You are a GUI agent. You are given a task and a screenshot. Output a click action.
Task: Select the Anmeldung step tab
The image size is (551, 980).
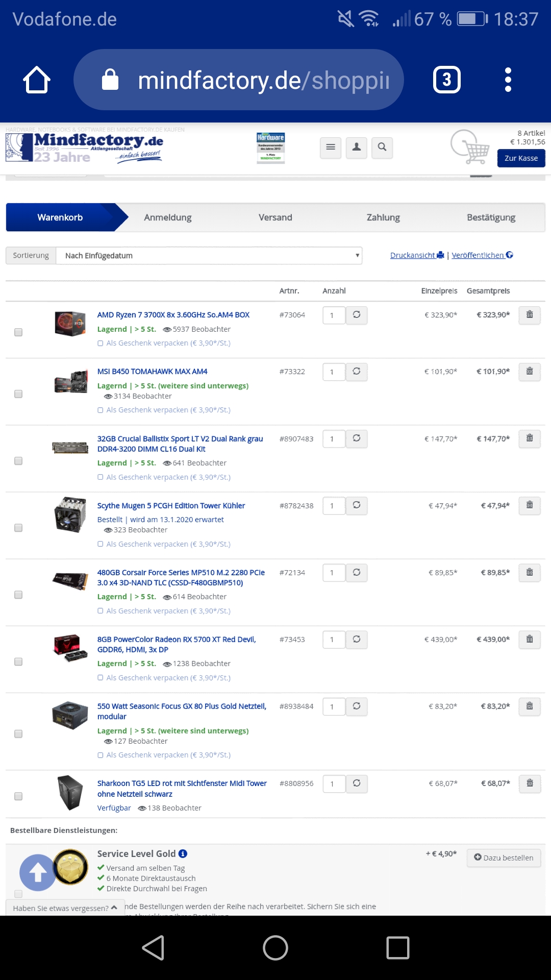pos(168,217)
